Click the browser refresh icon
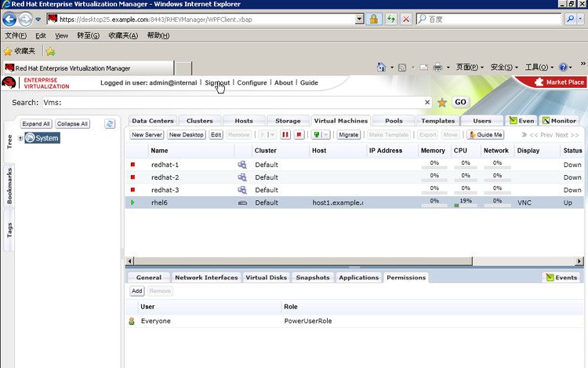 tap(391, 19)
